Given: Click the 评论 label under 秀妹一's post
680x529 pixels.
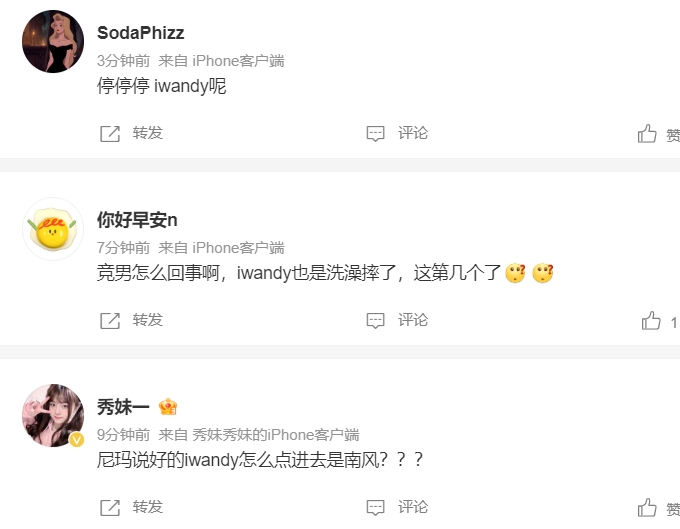Looking at the screenshot, I should 413,506.
